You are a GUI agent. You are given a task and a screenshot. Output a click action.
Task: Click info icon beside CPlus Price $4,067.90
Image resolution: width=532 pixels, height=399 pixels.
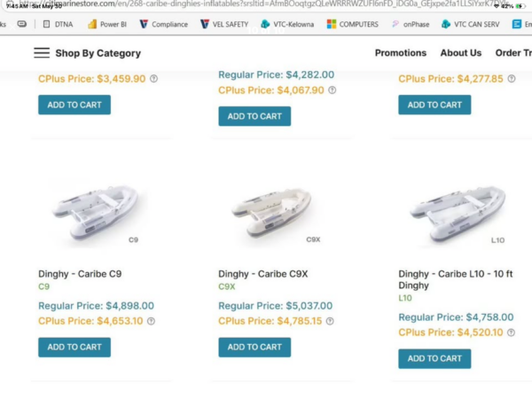(332, 90)
